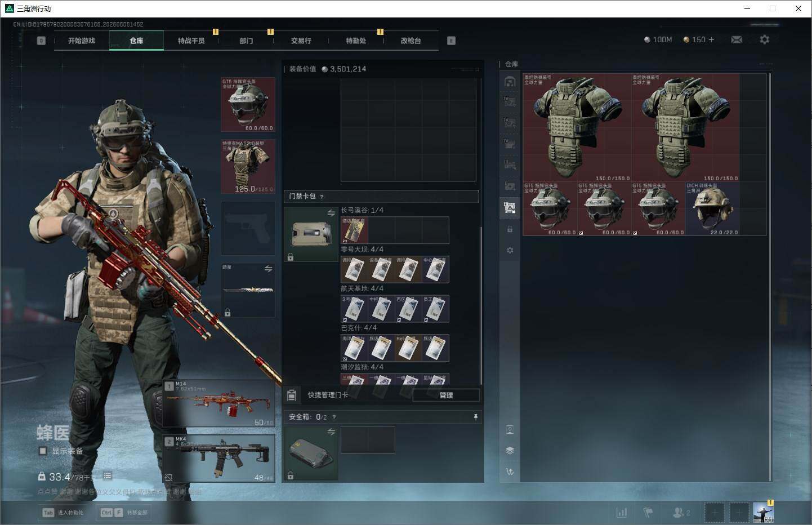Click the 转移全部 button
This screenshot has height=525, width=812.
pyautogui.click(x=124, y=513)
